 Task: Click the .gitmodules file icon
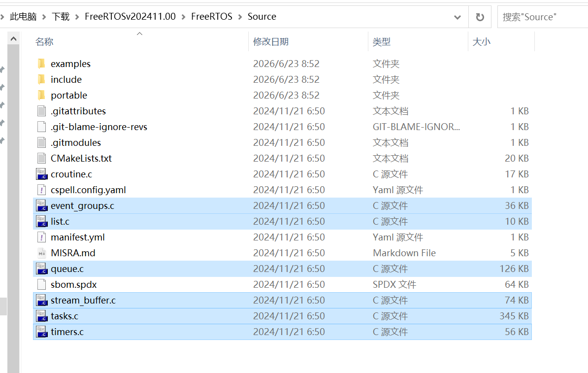(x=42, y=142)
